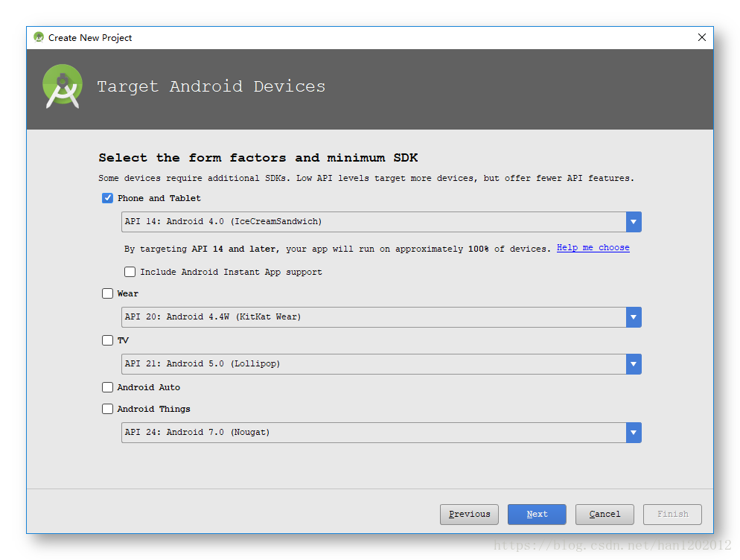Expand Android Things API 24 dropdown arrow

634,432
